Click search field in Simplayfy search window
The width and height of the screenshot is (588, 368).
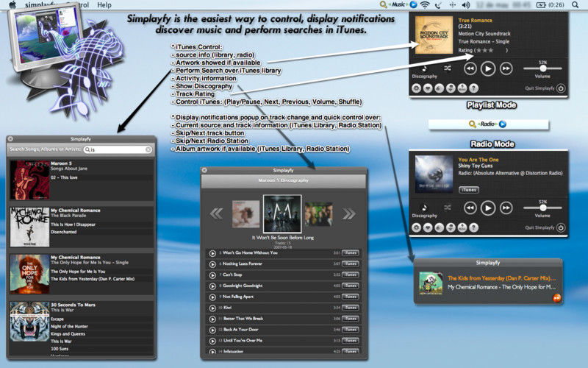click(x=118, y=149)
